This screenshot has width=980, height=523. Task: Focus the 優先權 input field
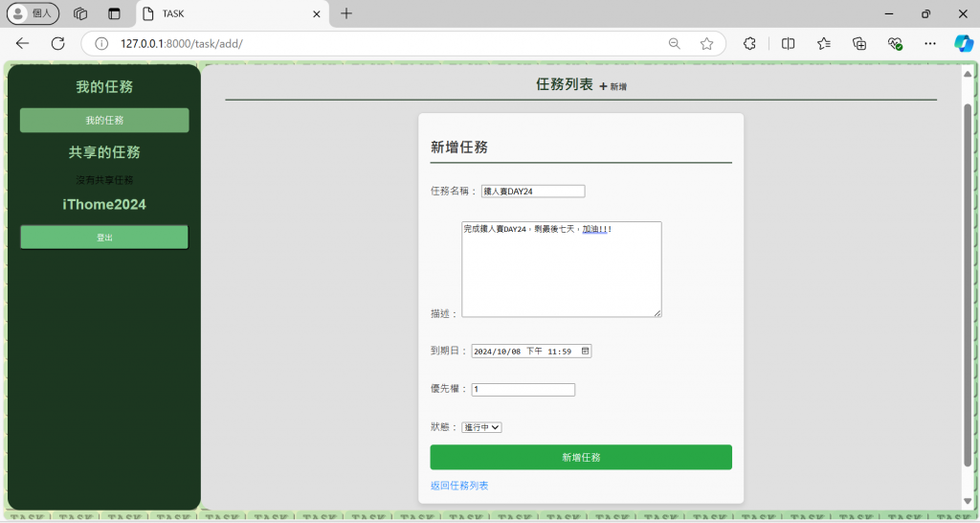tap(523, 389)
